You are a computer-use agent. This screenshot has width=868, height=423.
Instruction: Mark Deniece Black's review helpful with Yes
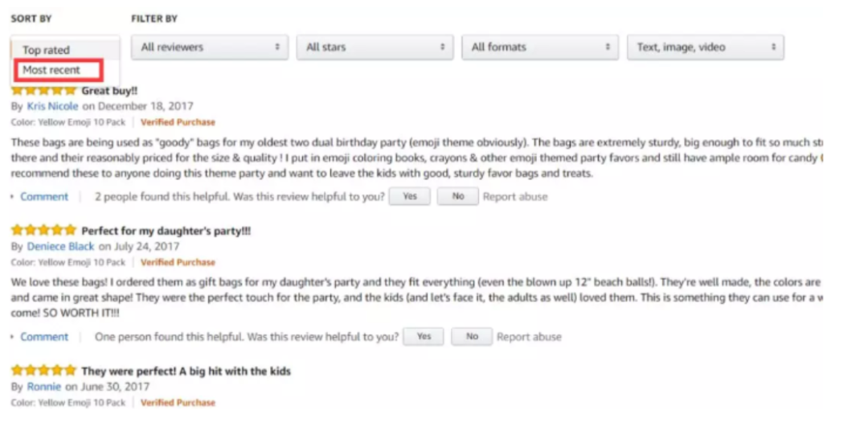coord(424,337)
